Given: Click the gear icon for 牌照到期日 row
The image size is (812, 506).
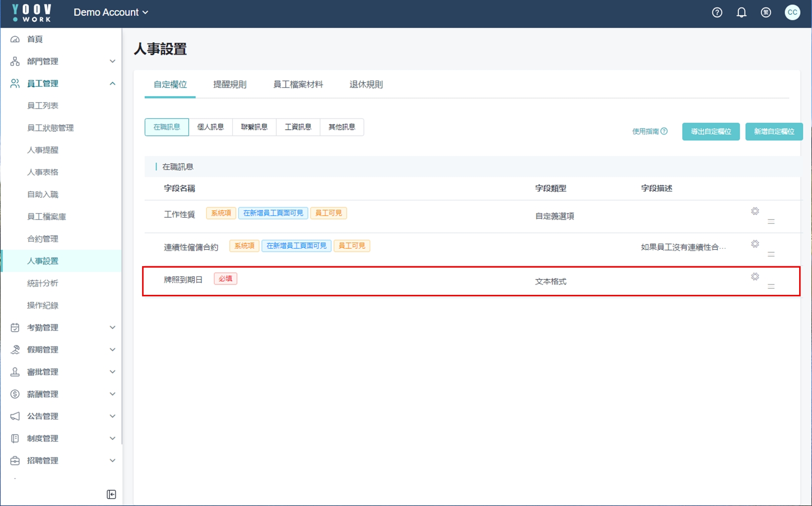Looking at the screenshot, I should (x=755, y=277).
